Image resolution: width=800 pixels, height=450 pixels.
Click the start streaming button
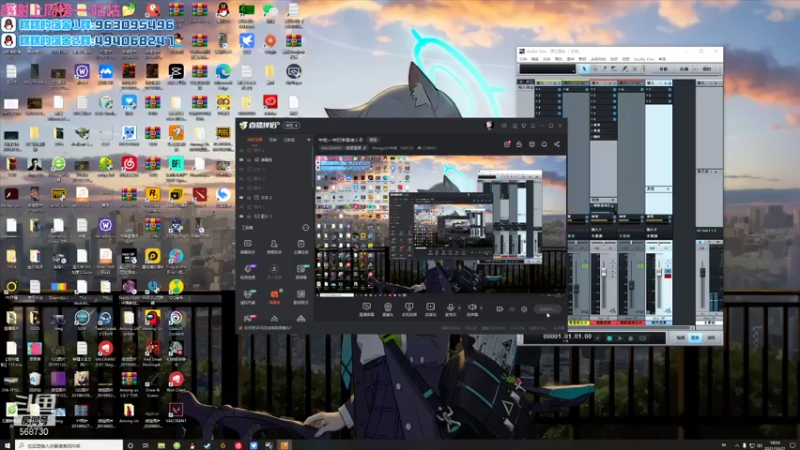pos(546,309)
